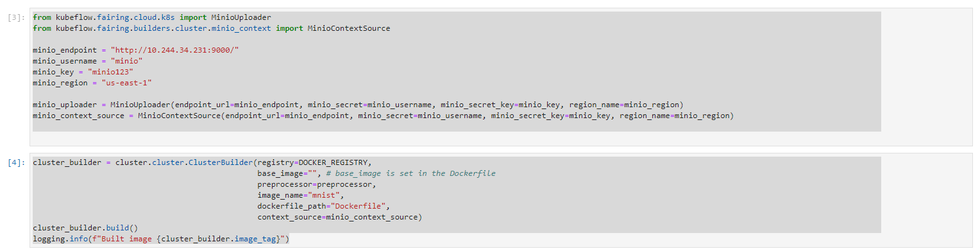Click the minio_uploader assignment line
The image size is (980, 251).
click(358, 105)
